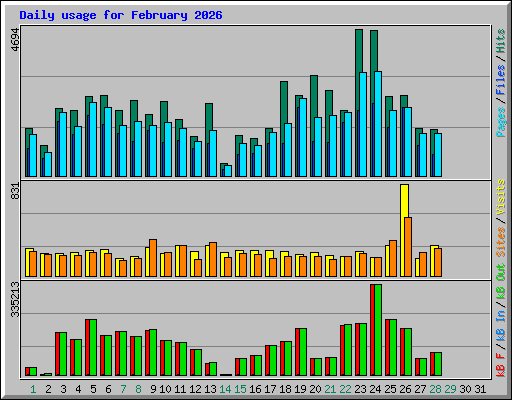
Task: Click the green kB Out bar for day 5
Action: [93, 347]
